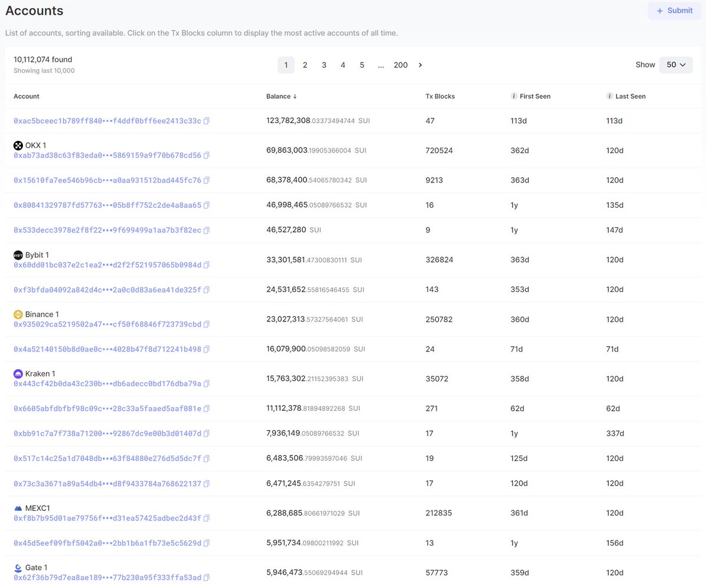Open the Binance 1 address link
This screenshot has height=588, width=706.
107,324
